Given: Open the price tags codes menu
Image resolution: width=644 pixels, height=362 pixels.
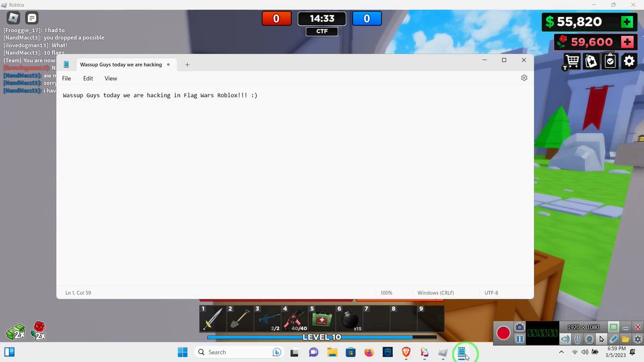Looking at the screenshot, I should pyautogui.click(x=591, y=61).
